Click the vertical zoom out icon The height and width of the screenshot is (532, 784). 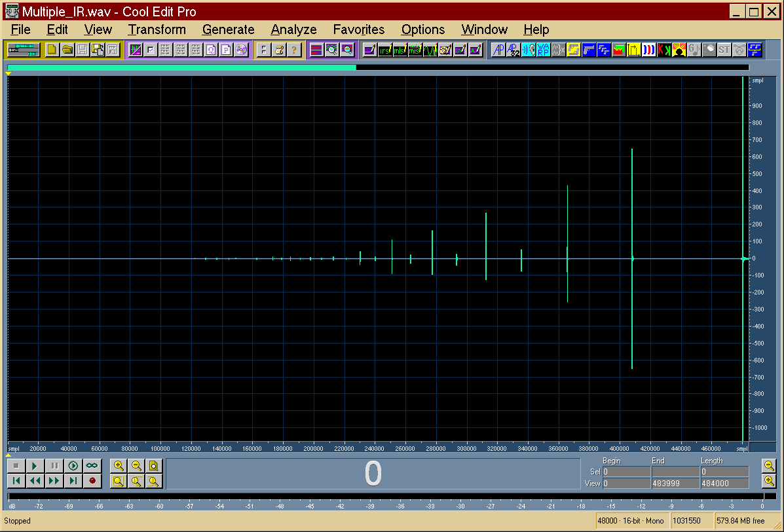(x=769, y=465)
